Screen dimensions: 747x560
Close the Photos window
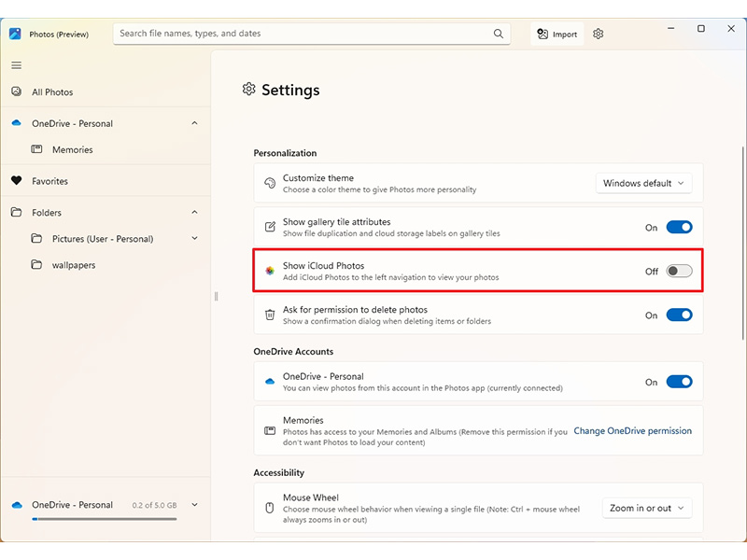[731, 29]
